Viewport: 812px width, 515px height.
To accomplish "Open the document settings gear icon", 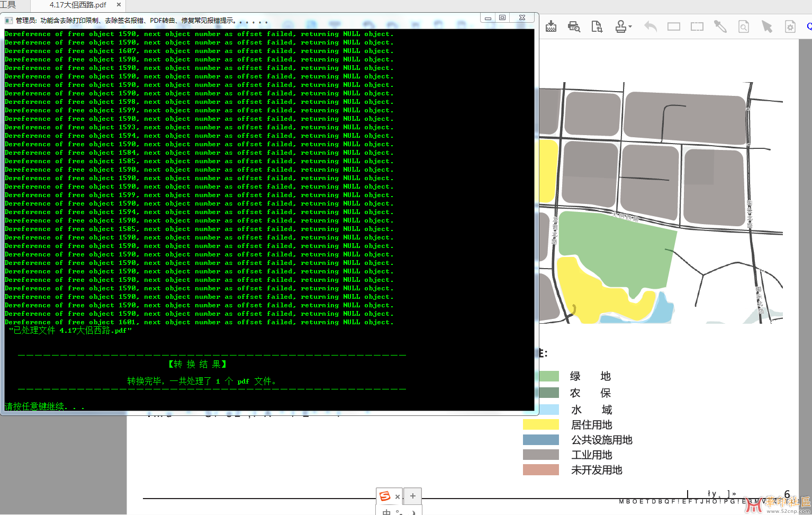I will [790, 26].
